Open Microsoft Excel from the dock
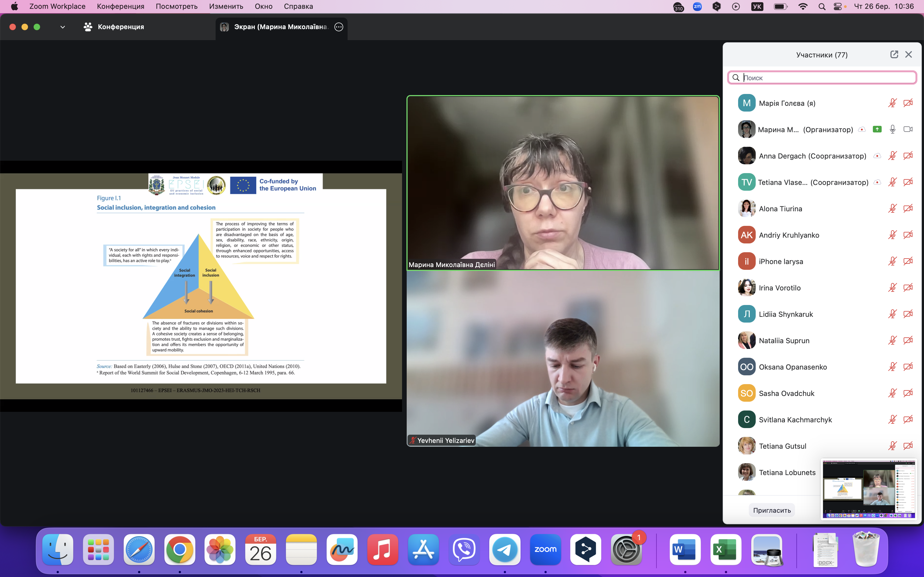 [725, 550]
